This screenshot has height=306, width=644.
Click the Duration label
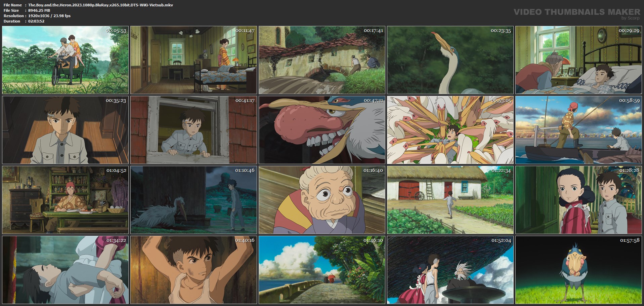12,21
